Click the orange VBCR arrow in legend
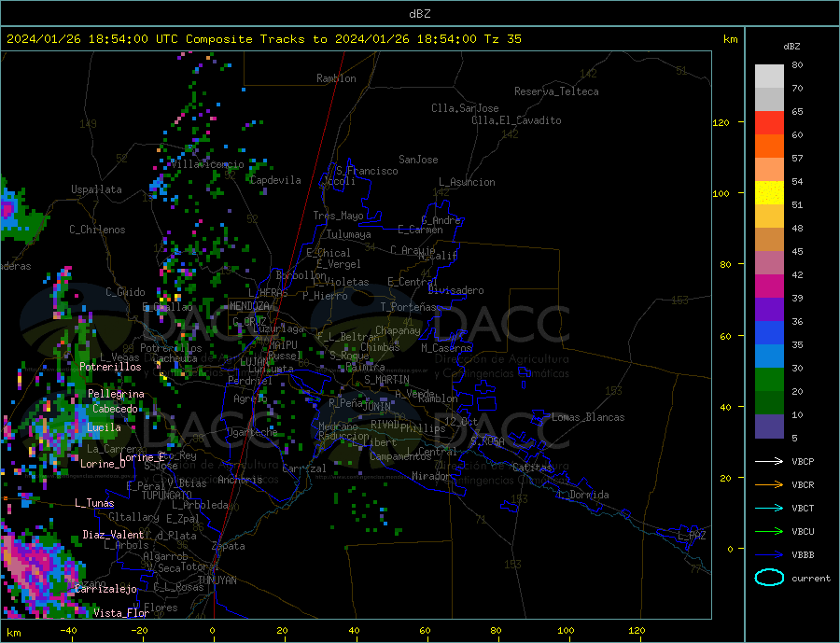Viewport: 840px width, 643px height. click(769, 484)
